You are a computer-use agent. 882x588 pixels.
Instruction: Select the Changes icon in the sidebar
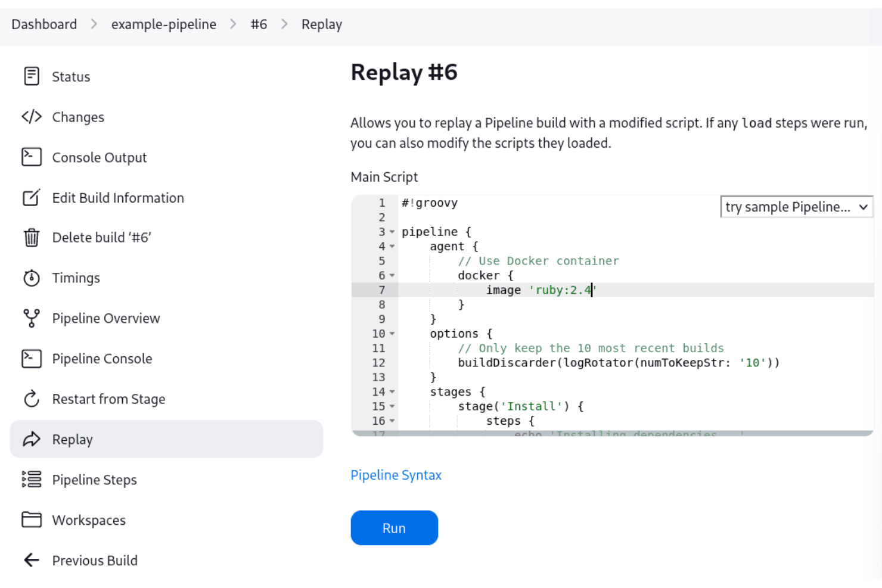tap(32, 117)
